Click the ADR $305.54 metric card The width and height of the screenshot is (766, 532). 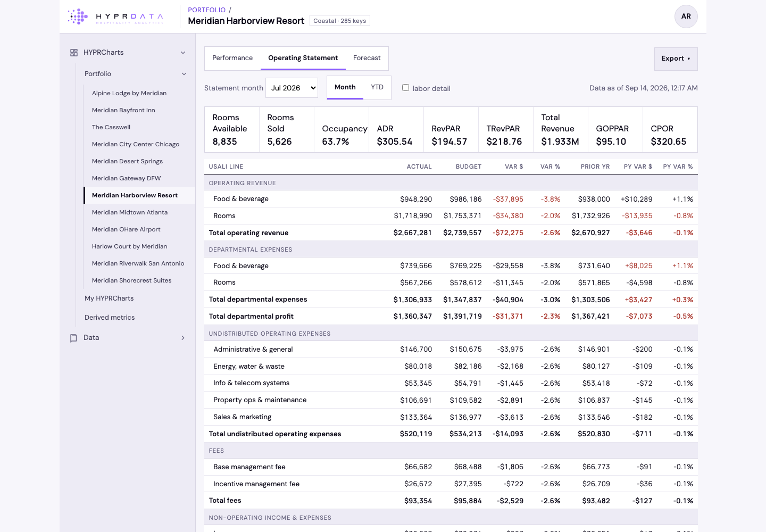pos(396,130)
